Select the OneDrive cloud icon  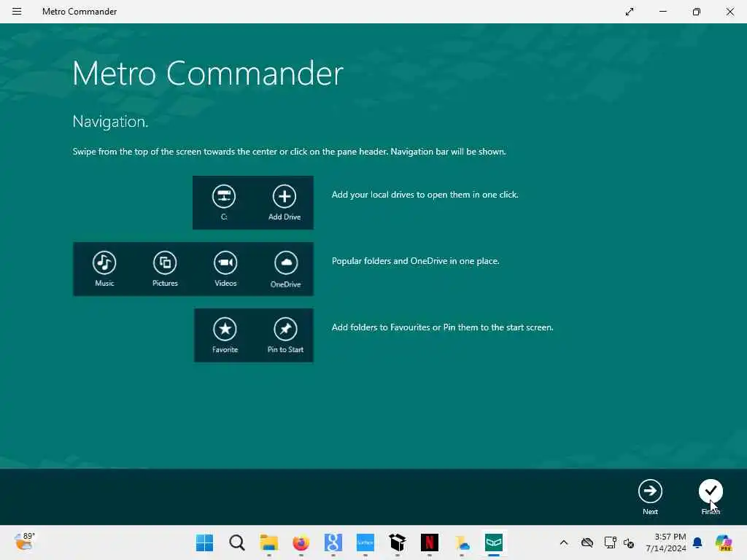pyautogui.click(x=286, y=262)
